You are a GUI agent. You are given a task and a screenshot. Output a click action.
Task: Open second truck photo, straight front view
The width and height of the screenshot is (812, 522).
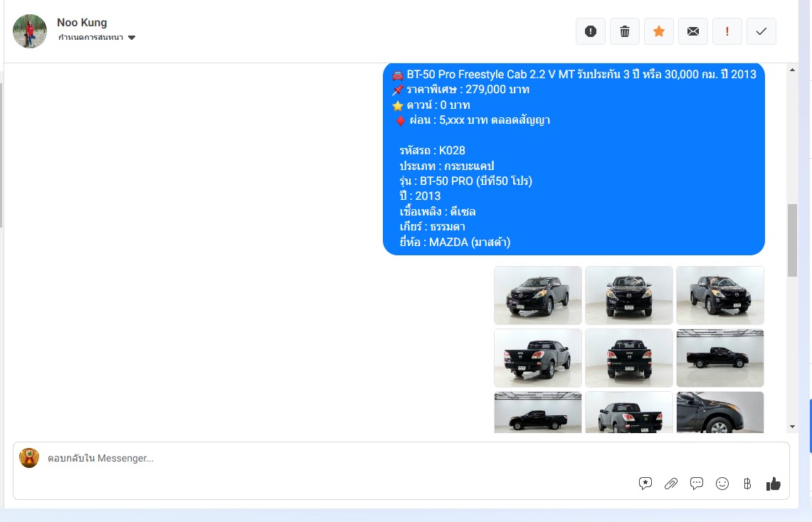tap(629, 295)
